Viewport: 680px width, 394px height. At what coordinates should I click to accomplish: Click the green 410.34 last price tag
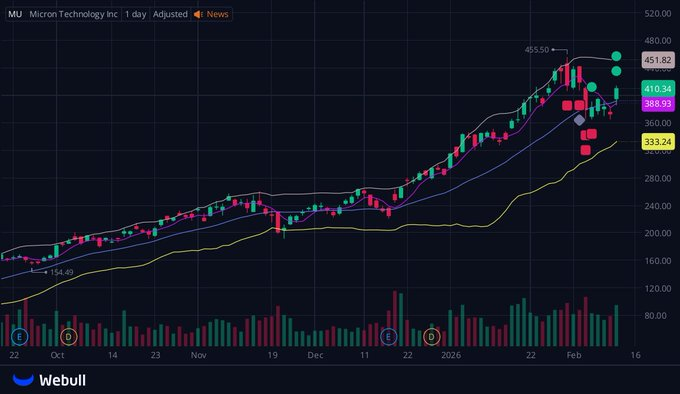click(x=658, y=89)
